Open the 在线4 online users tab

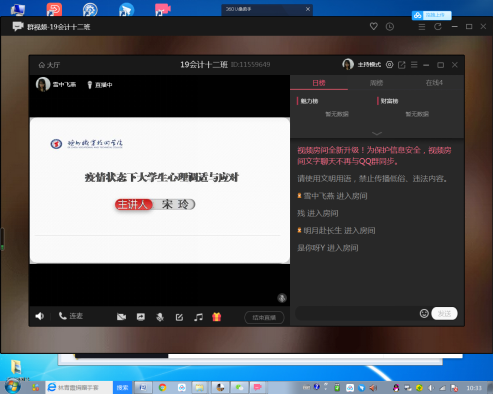click(434, 83)
